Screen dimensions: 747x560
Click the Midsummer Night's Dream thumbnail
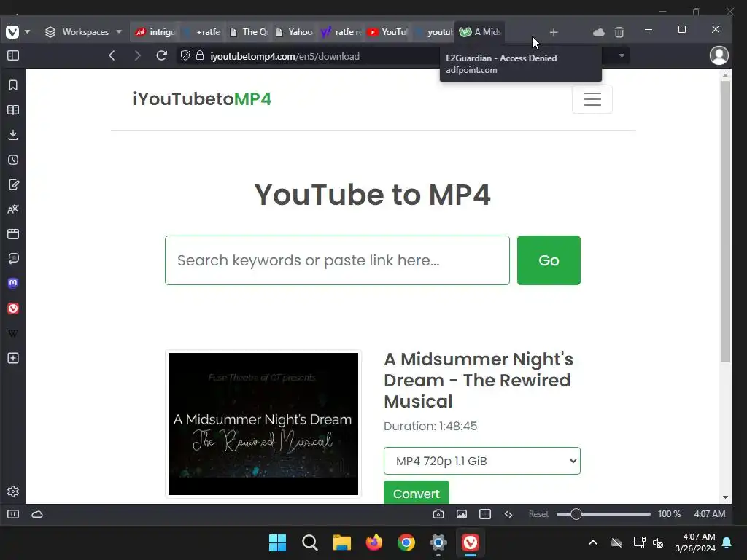[263, 424]
